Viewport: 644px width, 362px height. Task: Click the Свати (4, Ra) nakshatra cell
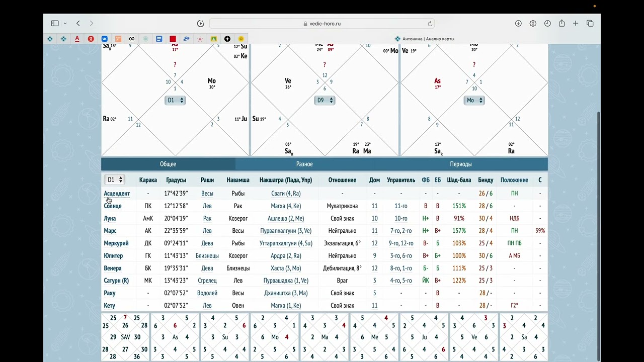click(x=286, y=194)
